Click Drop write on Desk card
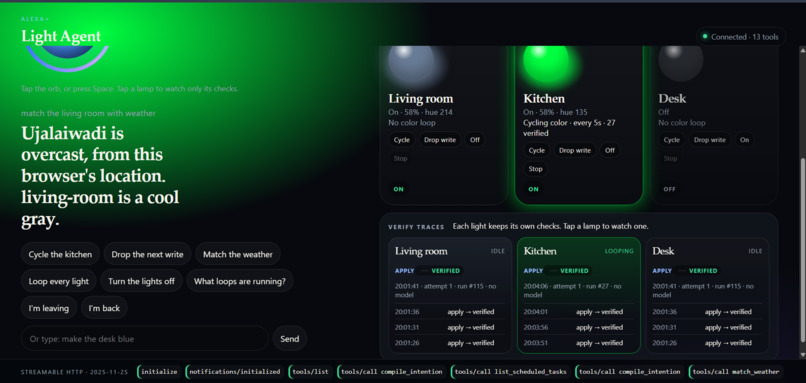Viewport: 806px width, 383px height. 709,140
